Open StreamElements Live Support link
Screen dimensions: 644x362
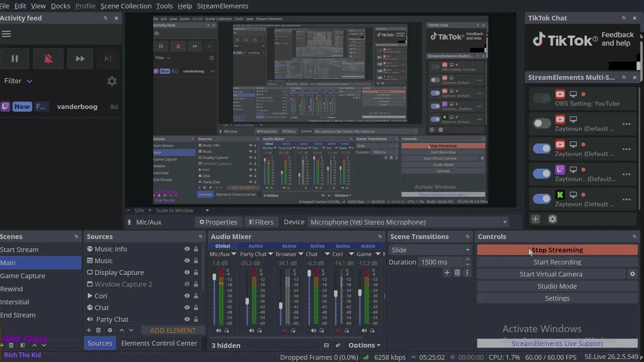[557, 344]
